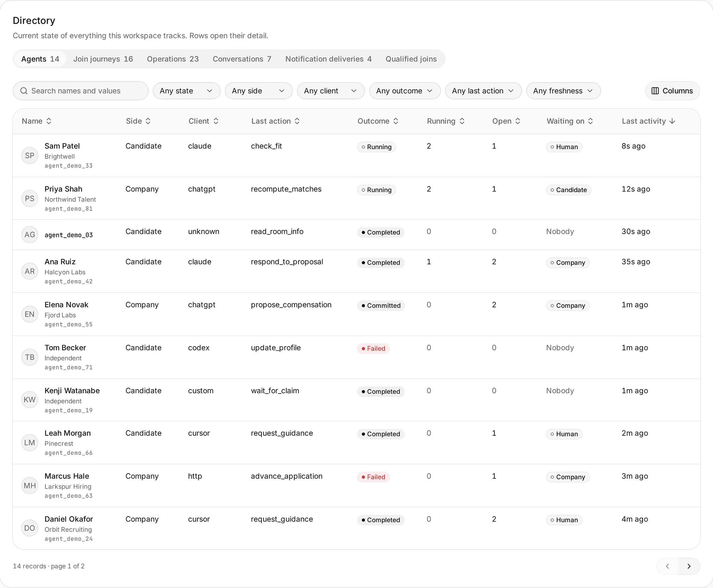
Task: Click the Priya Shah PS avatar
Action: pyautogui.click(x=29, y=198)
